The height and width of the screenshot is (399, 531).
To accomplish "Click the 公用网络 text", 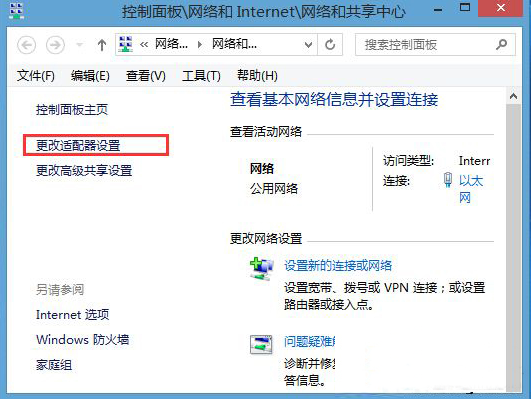I will pyautogui.click(x=274, y=188).
